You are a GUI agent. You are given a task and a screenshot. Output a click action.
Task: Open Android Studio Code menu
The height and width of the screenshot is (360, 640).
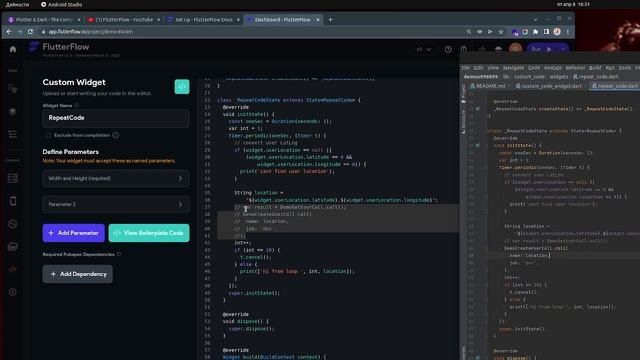pyautogui.click(x=534, y=68)
